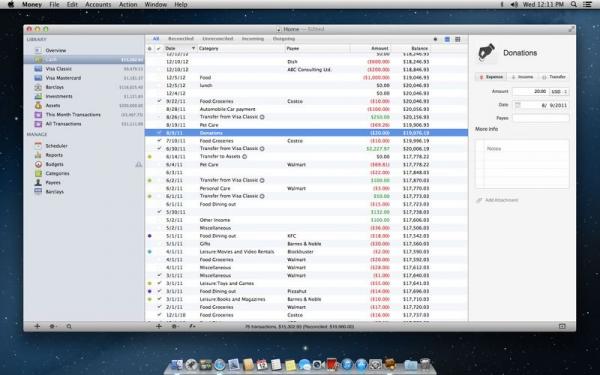Select the Outgoing filter tab
Image resolution: width=600 pixels, height=375 pixels.
point(284,39)
